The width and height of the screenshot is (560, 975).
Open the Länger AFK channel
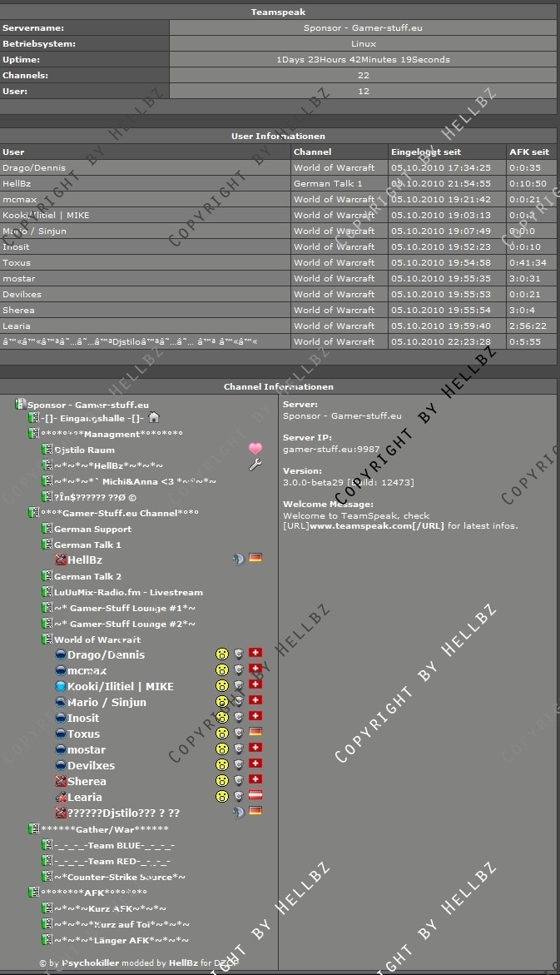pyautogui.click(x=121, y=940)
